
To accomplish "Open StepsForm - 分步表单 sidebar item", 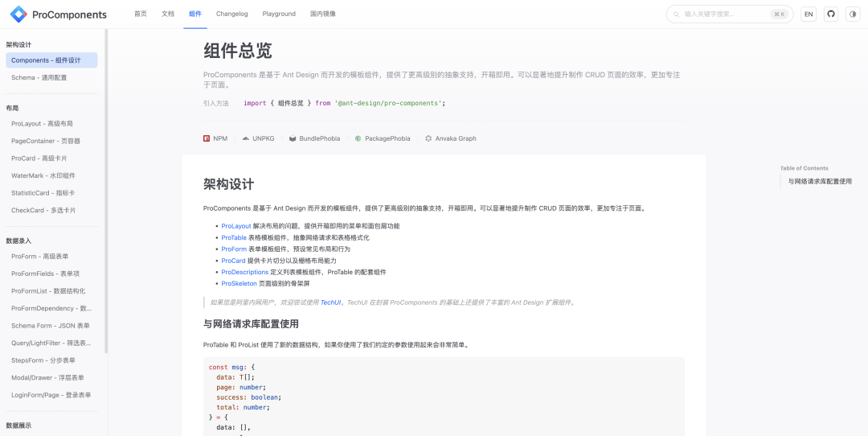I will [x=51, y=360].
